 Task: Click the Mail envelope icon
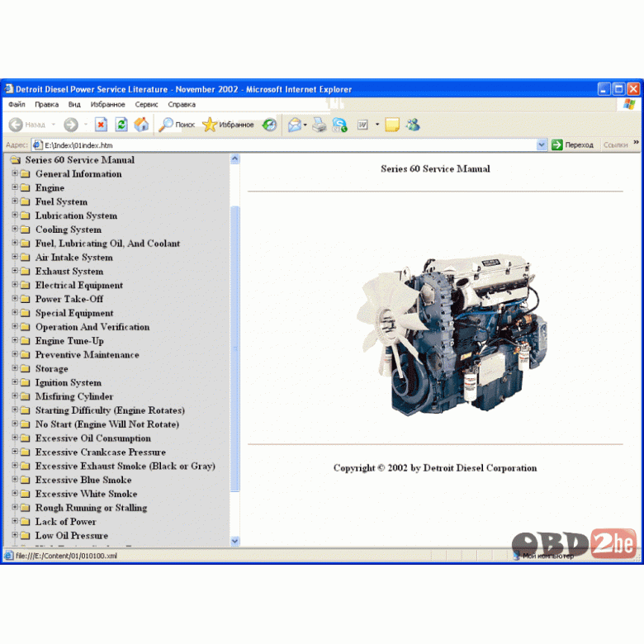(295, 125)
